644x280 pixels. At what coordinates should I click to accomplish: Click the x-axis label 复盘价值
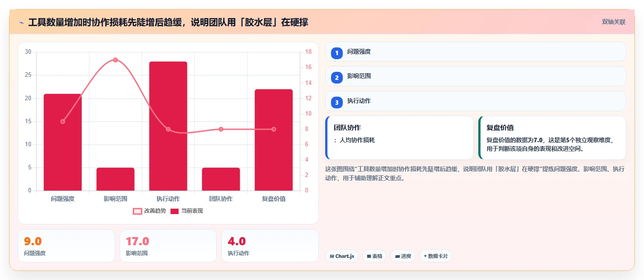[274, 199]
